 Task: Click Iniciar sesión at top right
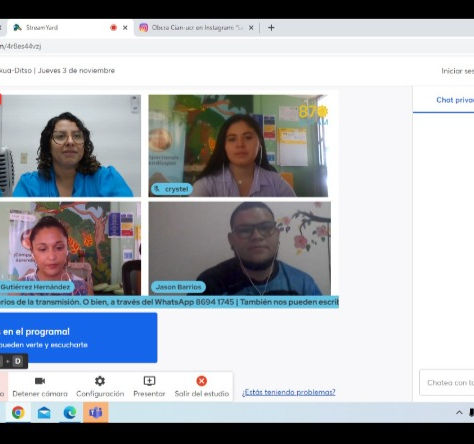[458, 71]
